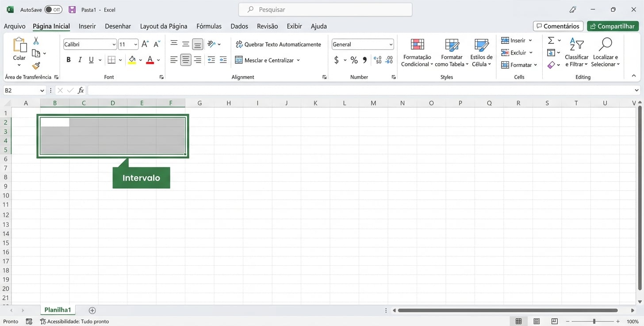The width and height of the screenshot is (644, 326).
Task: Click Localizar e Selecionar button
Action: 606,53
